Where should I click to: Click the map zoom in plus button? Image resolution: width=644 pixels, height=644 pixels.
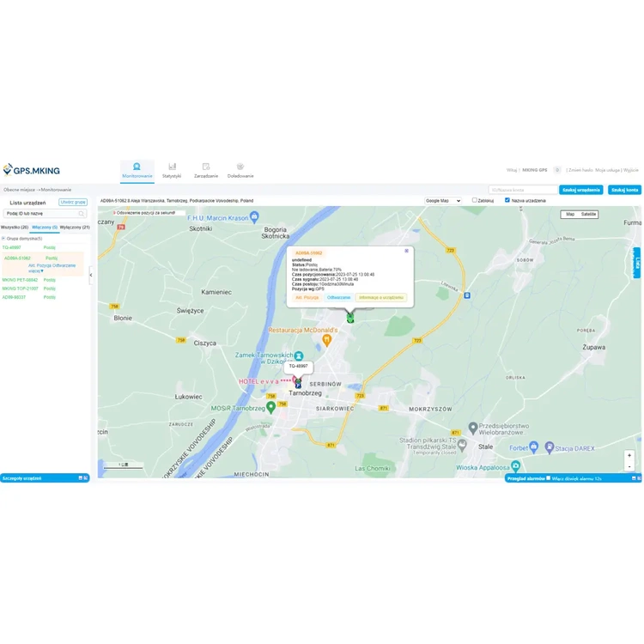click(x=629, y=455)
